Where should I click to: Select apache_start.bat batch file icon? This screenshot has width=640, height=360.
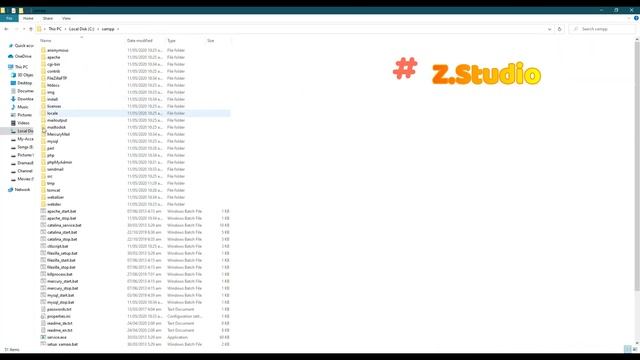pos(43,211)
